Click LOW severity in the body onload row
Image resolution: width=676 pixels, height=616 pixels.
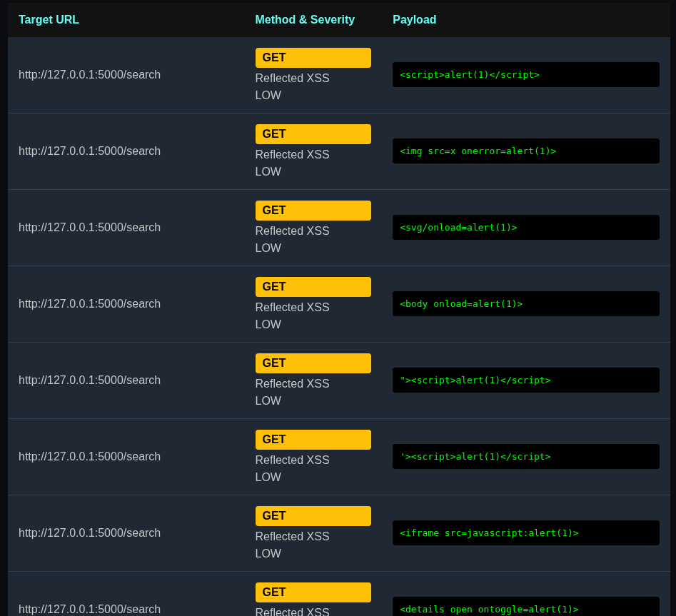click(268, 324)
